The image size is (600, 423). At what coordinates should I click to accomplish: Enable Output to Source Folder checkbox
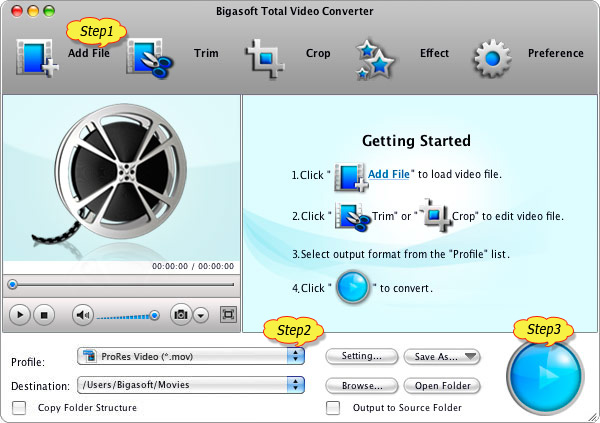(333, 408)
